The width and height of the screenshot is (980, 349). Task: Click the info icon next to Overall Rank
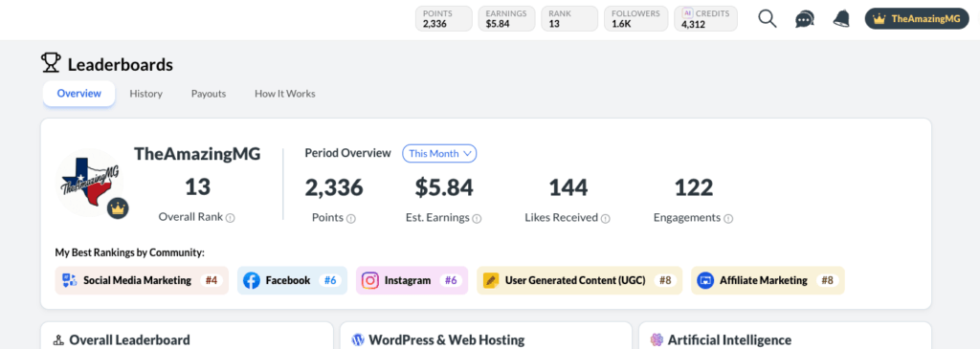230,218
